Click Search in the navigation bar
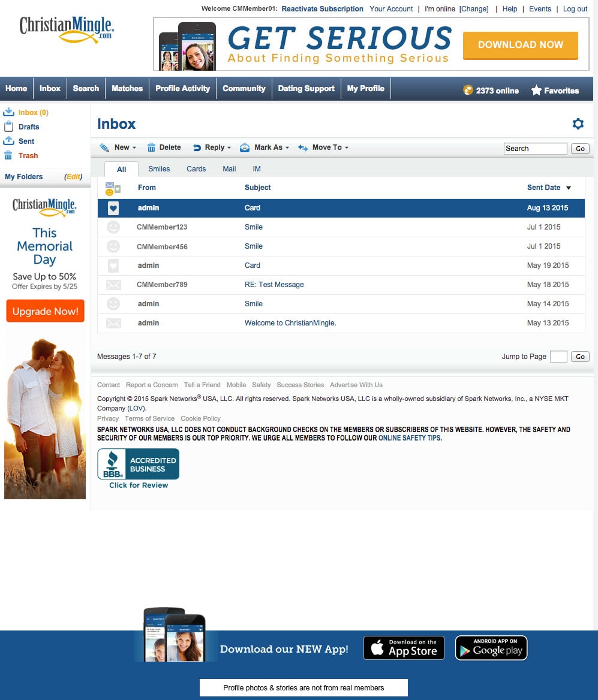The width and height of the screenshot is (598, 700). (x=86, y=88)
